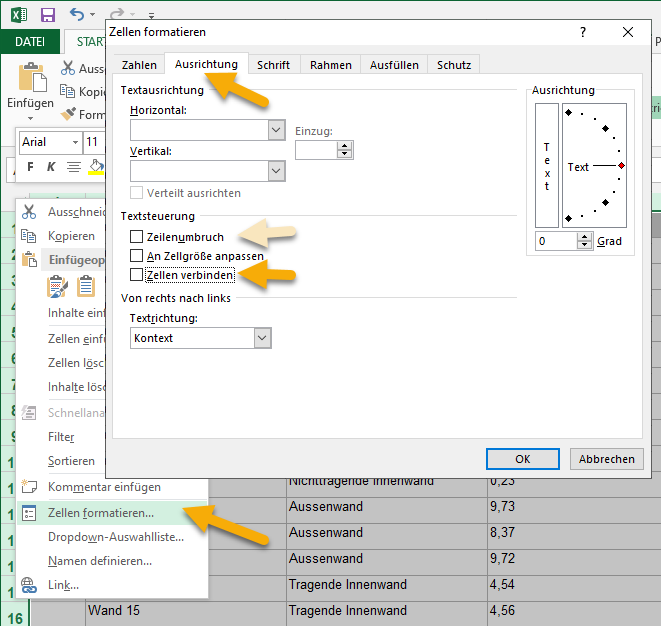This screenshot has width=661, height=626.
Task: Enable the Zeilenumbruch checkbox
Action: (136, 237)
